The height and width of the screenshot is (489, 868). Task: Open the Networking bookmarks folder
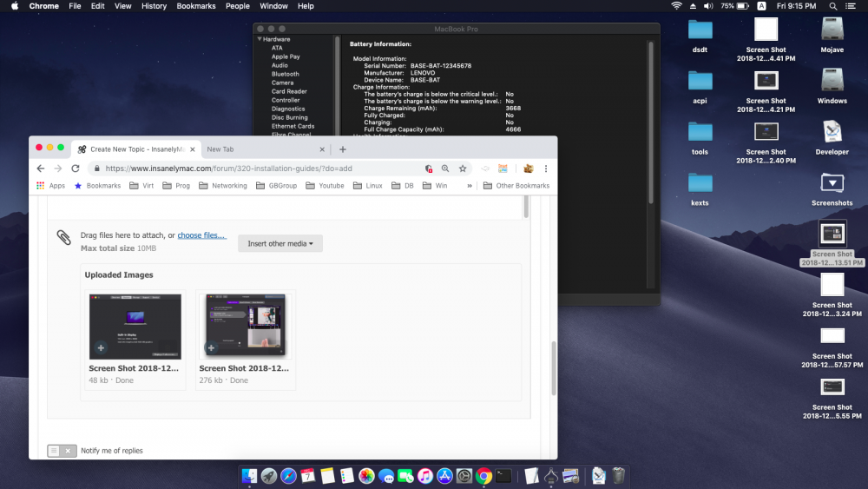[223, 186]
